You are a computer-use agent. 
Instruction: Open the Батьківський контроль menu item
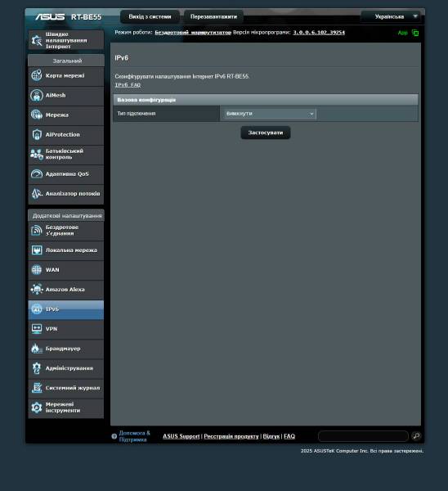tap(66, 155)
